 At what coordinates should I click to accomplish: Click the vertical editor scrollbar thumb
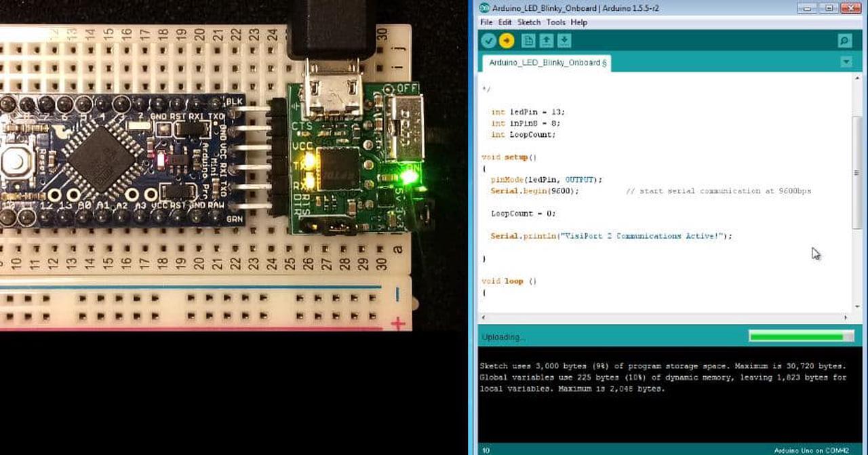click(x=856, y=174)
